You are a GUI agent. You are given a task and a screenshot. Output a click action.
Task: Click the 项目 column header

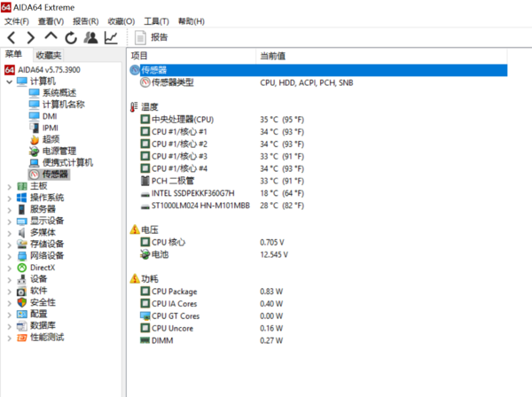(x=192, y=56)
